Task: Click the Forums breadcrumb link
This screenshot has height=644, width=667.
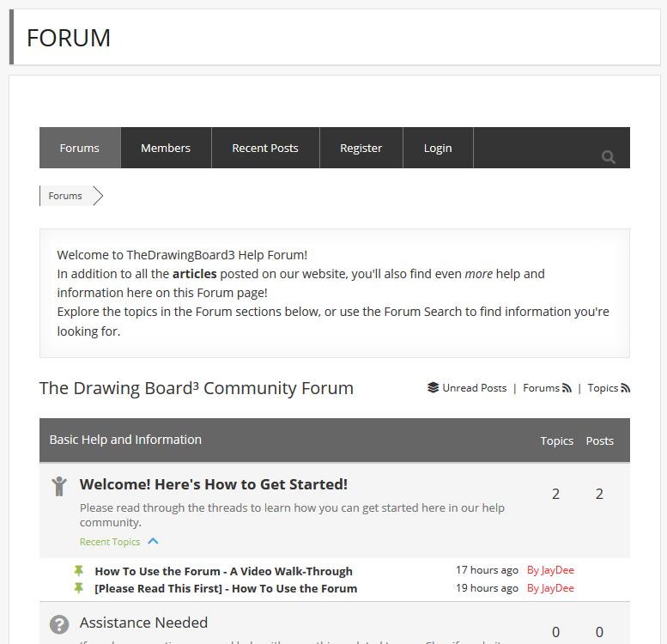Action: [65, 196]
